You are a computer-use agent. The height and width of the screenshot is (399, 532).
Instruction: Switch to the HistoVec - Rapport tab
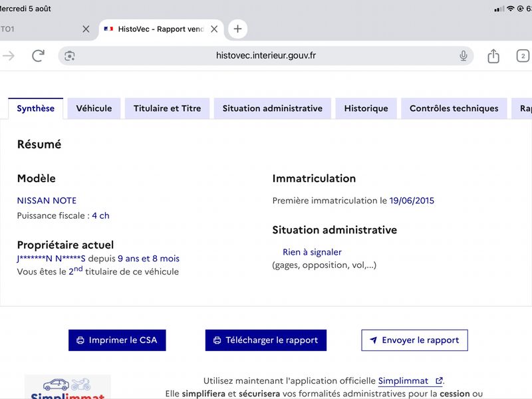point(161,29)
